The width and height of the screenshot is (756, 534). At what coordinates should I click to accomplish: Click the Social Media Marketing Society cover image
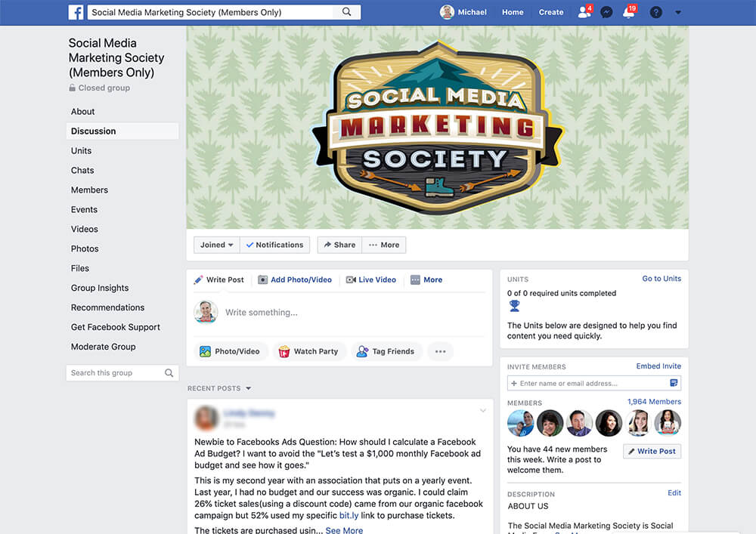pos(437,127)
